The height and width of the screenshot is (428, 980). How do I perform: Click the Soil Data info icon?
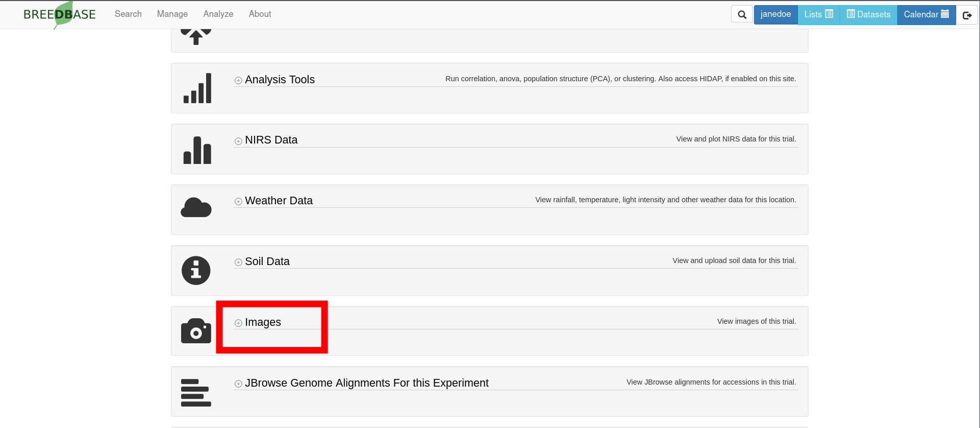(196, 270)
